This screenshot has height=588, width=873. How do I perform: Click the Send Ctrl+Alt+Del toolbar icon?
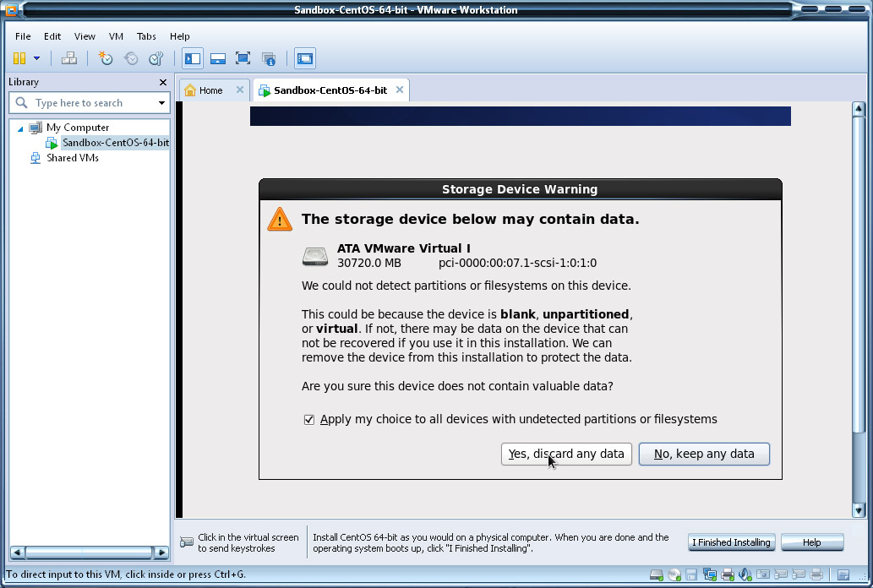coord(69,58)
